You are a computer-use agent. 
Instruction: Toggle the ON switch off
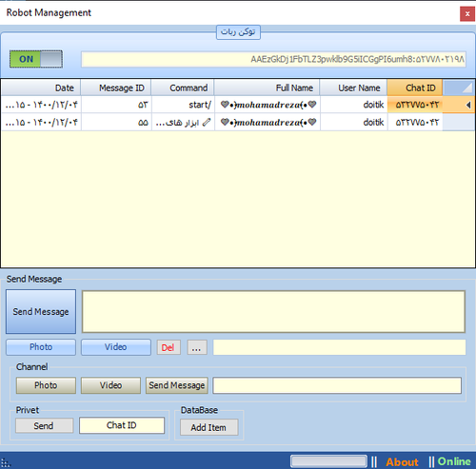[x=36, y=59]
